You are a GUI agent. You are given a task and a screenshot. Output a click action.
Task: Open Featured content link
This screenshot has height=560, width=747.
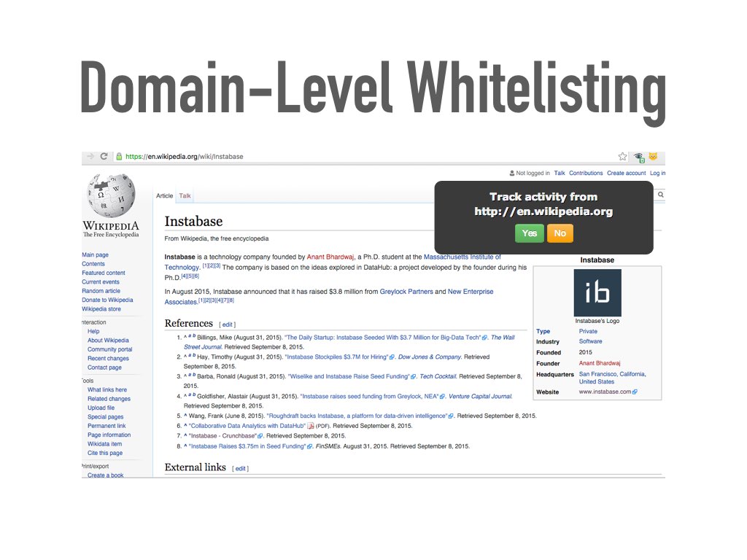(x=104, y=273)
